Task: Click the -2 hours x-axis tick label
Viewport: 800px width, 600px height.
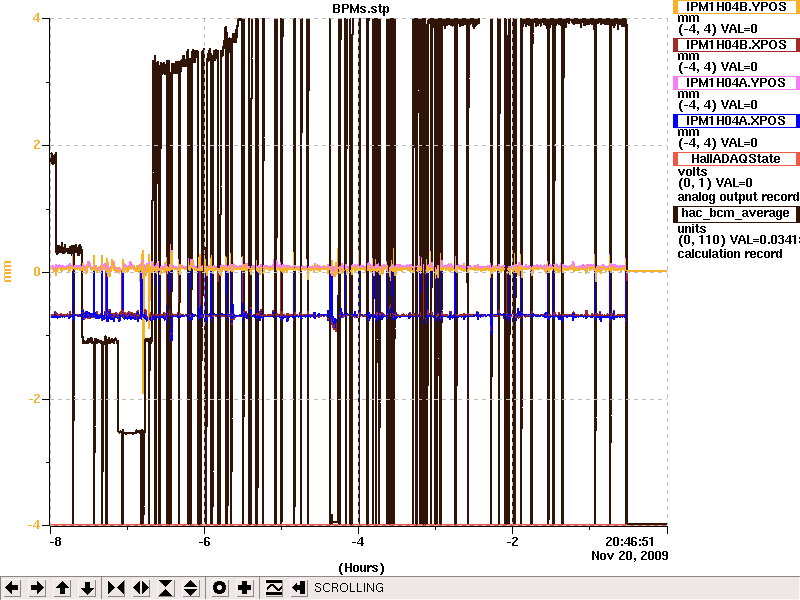Action: click(x=512, y=542)
